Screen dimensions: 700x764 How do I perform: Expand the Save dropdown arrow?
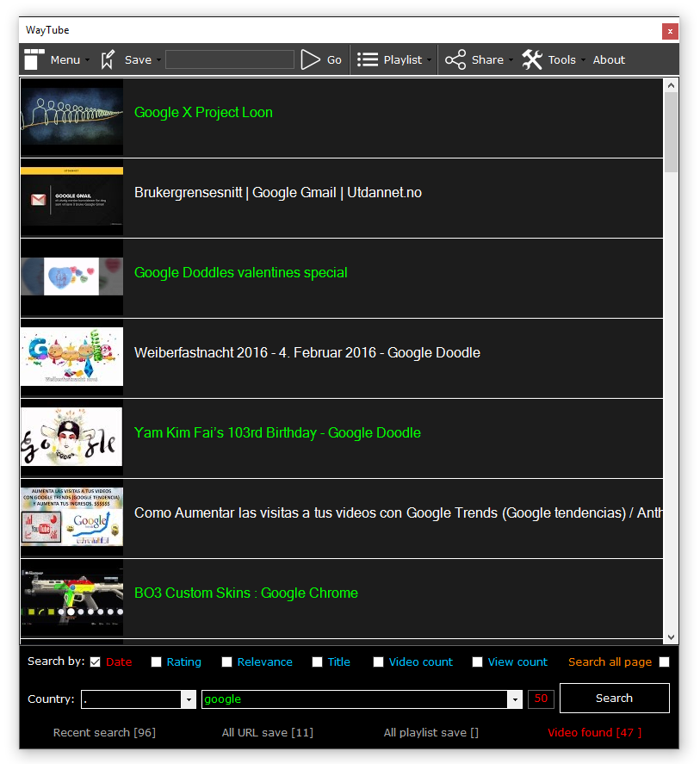(158, 60)
